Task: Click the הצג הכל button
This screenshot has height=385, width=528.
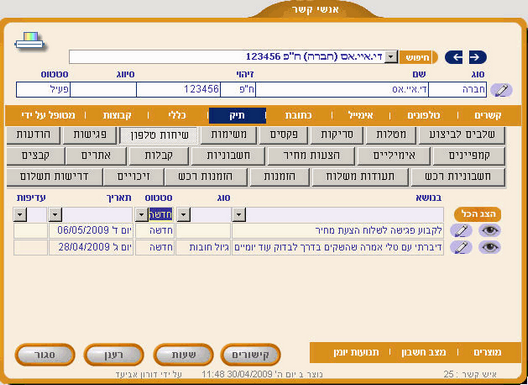Action: (477, 214)
